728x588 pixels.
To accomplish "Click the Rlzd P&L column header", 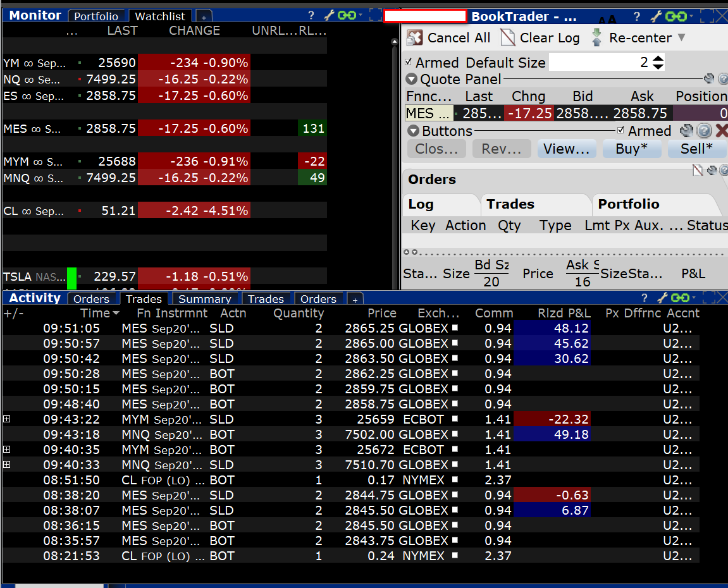I will point(564,313).
